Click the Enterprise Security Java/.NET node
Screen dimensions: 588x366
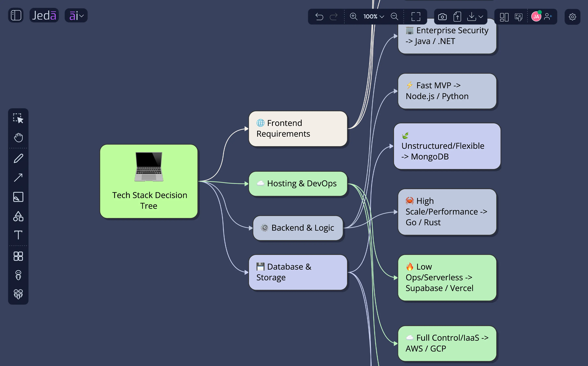tap(447, 36)
